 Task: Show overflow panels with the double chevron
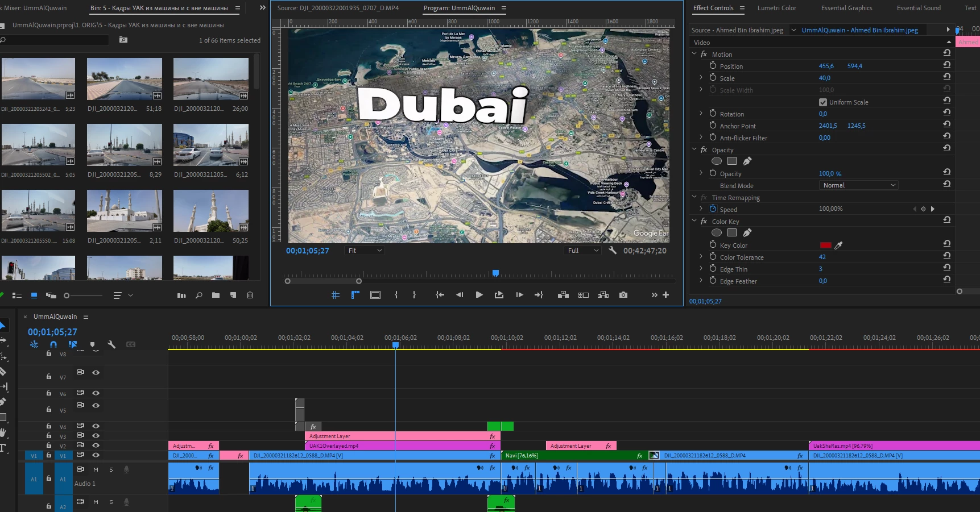coord(262,8)
